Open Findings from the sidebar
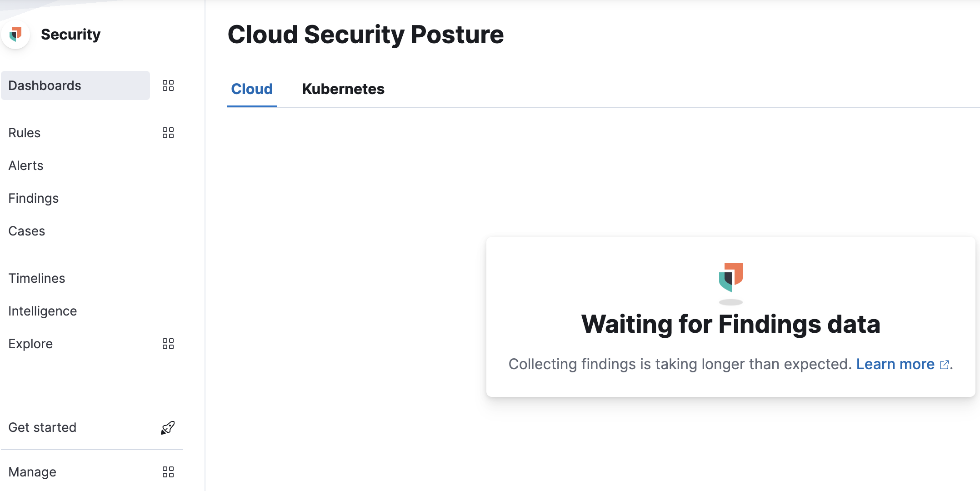Viewport: 980px width, 491px height. (34, 198)
